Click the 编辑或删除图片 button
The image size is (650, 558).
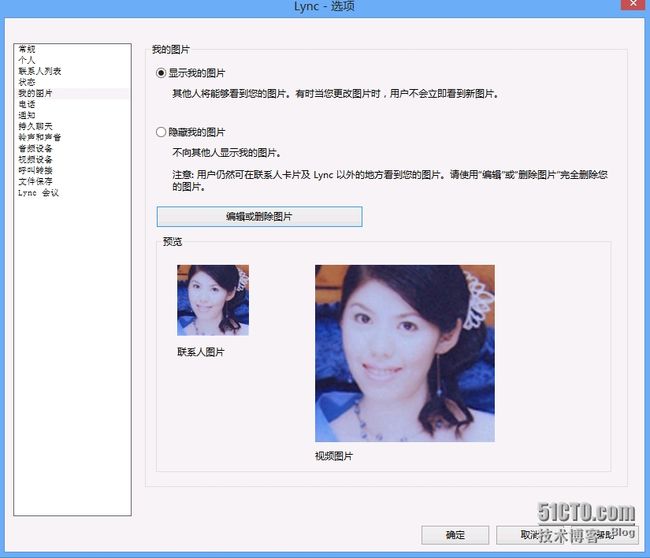pyautogui.click(x=260, y=216)
